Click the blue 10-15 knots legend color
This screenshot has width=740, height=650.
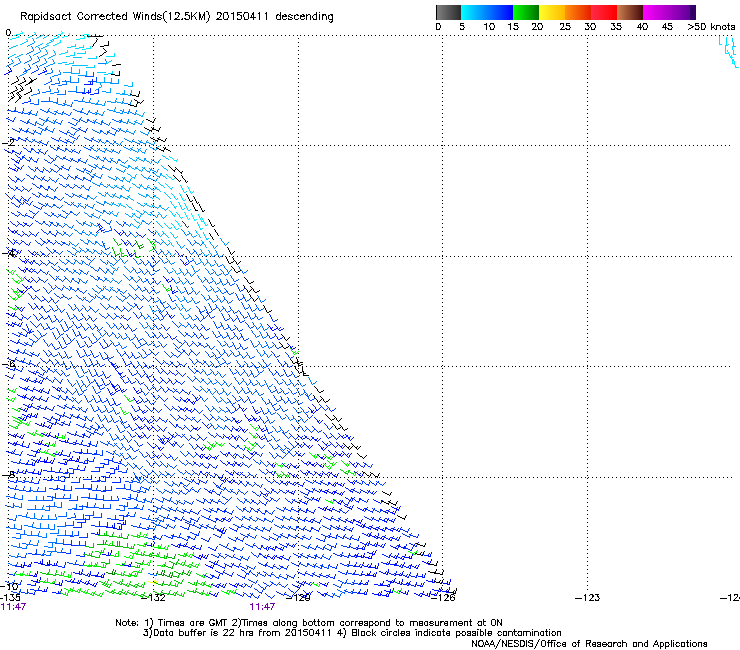(500, 12)
